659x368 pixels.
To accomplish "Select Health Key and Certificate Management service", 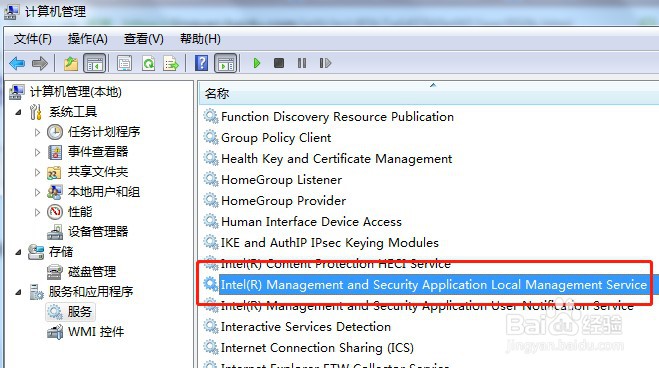I will [x=337, y=158].
